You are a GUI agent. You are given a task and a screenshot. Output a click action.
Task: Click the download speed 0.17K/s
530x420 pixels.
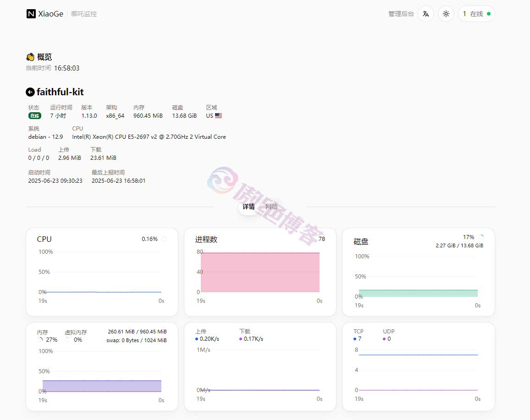click(254, 339)
